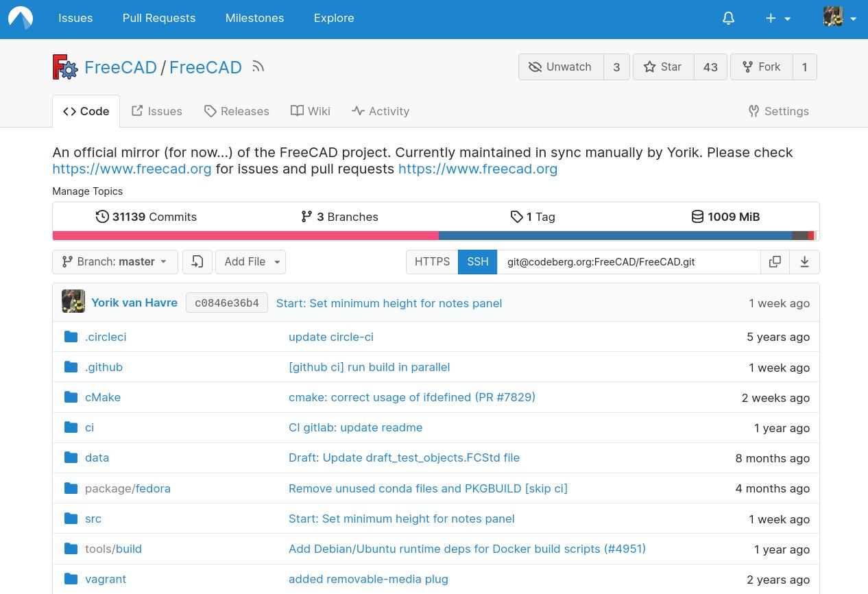Open the notifications bell

coord(728,19)
